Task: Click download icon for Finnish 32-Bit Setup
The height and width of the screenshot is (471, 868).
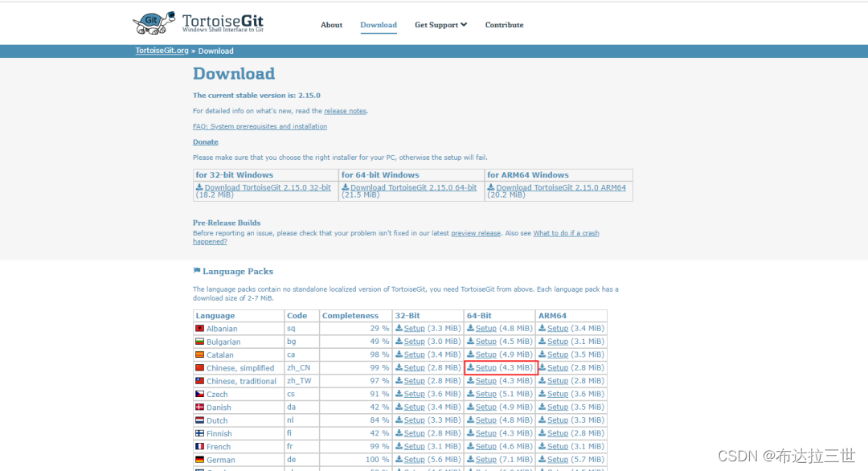Action: tap(399, 433)
